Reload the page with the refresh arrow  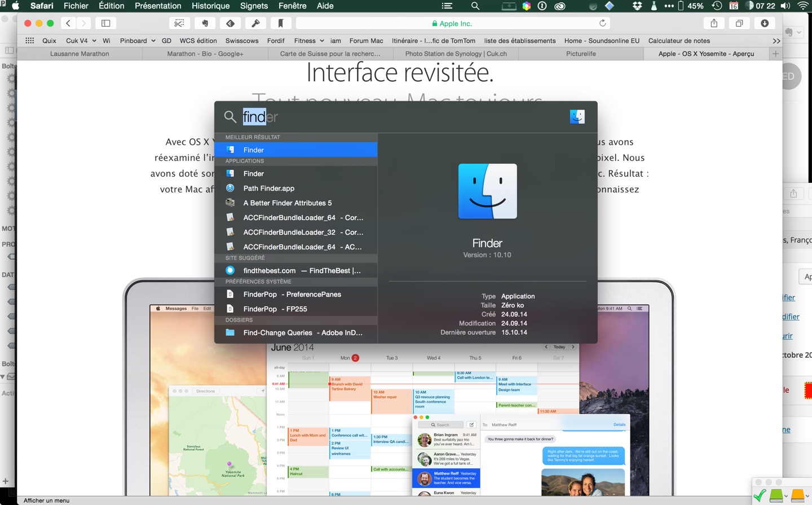click(x=602, y=23)
